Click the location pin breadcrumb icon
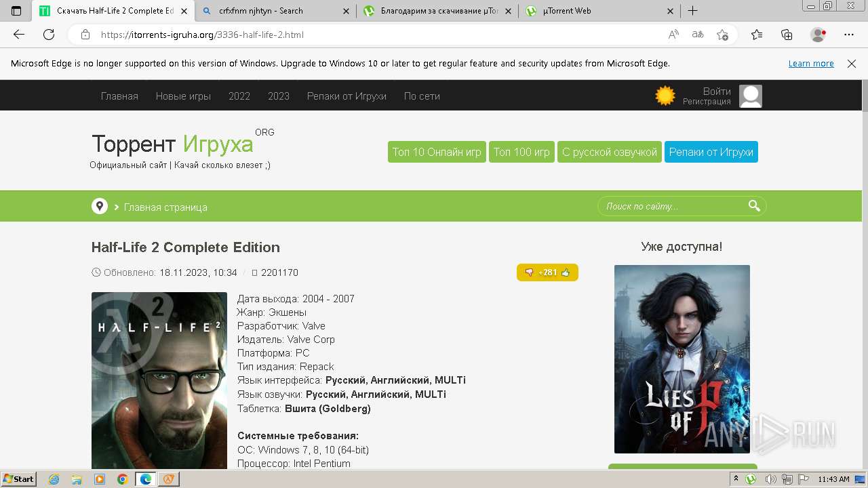Viewport: 868px width, 488px height. click(x=100, y=206)
